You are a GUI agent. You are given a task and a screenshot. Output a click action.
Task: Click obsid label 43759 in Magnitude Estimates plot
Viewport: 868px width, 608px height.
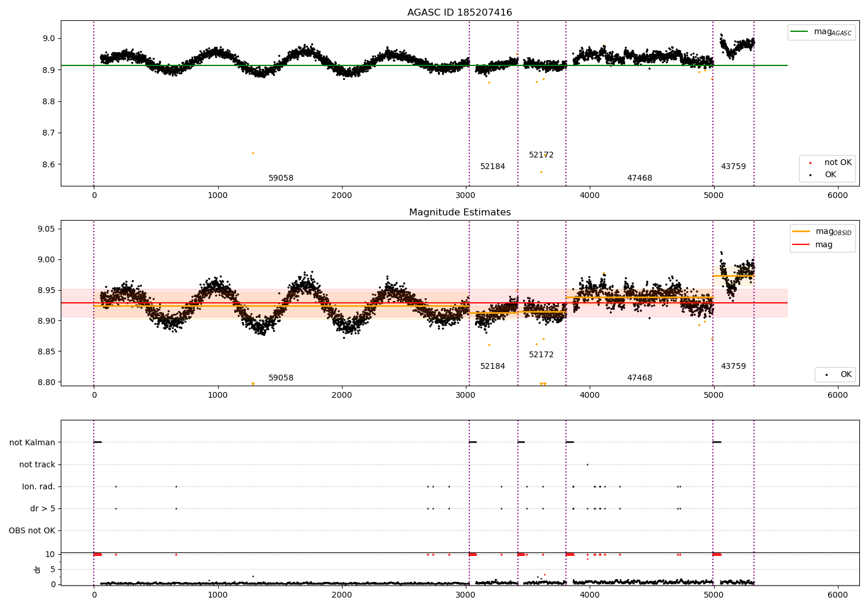(x=733, y=367)
